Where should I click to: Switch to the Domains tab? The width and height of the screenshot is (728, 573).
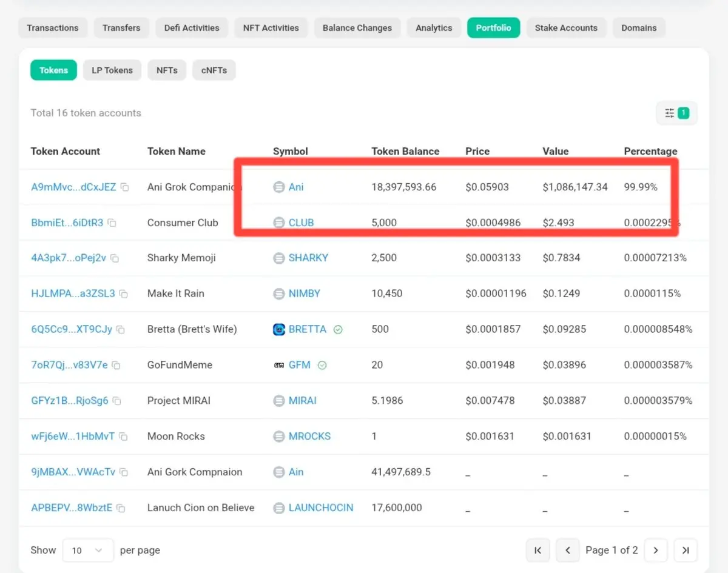coord(639,28)
